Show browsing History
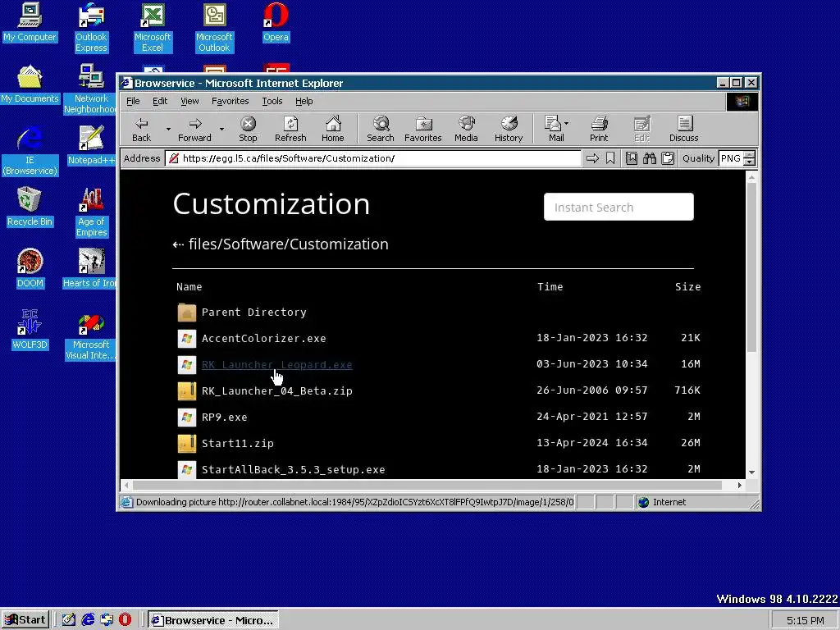This screenshot has width=840, height=630. tap(509, 130)
